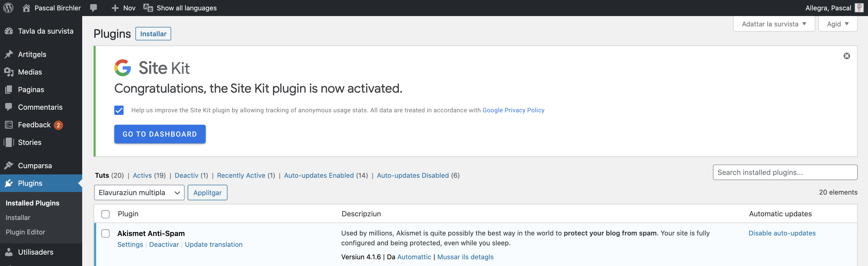Screen dimensions: 868x266
Task: Open Plugin Editor submenu item
Action: coord(25,232)
